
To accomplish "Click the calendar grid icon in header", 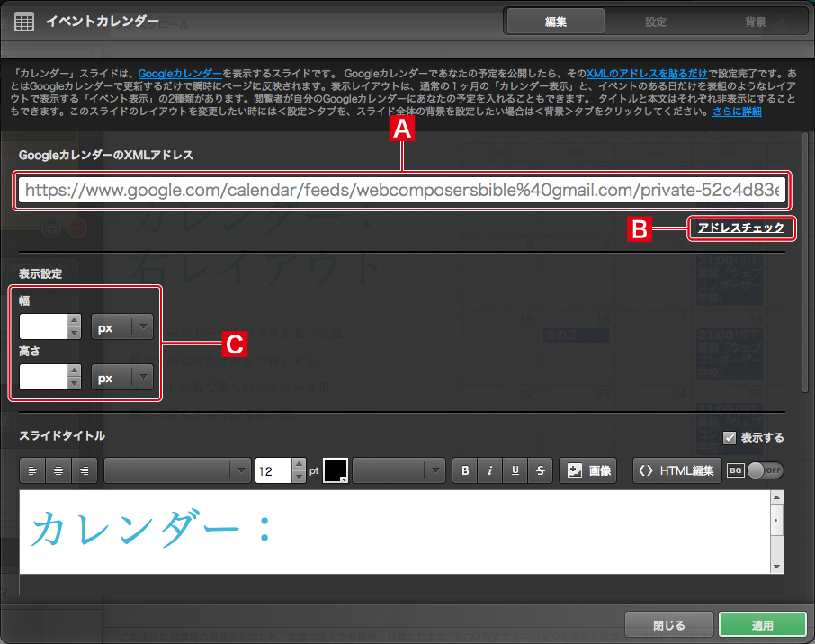I will click(24, 22).
